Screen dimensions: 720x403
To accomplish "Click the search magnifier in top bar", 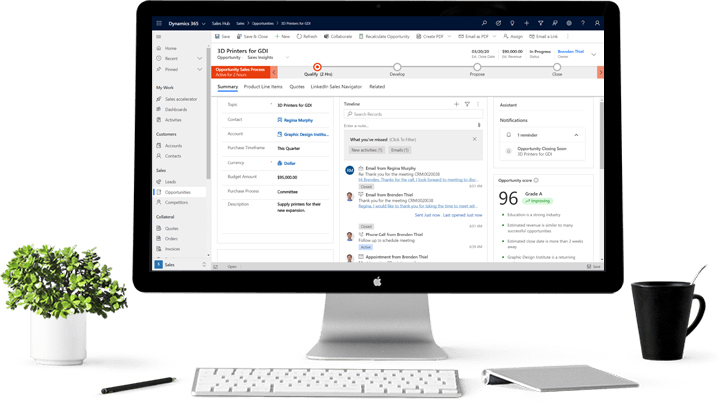I will point(484,23).
